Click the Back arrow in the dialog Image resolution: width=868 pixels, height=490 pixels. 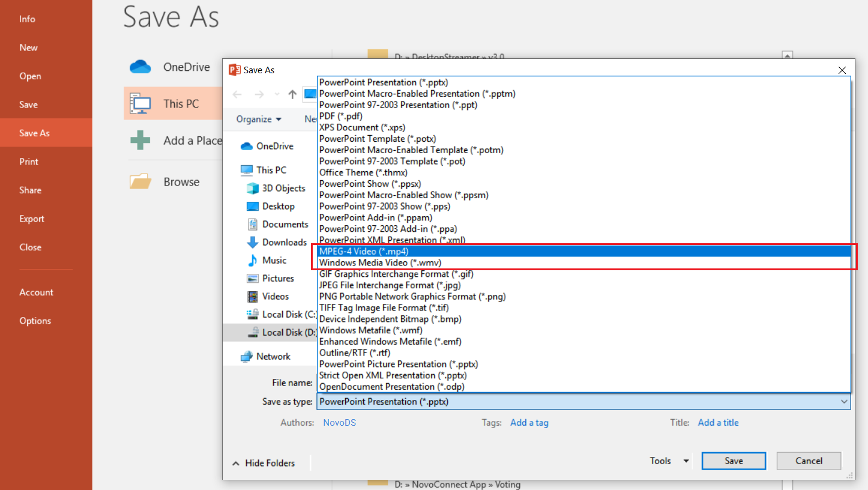pos(237,94)
